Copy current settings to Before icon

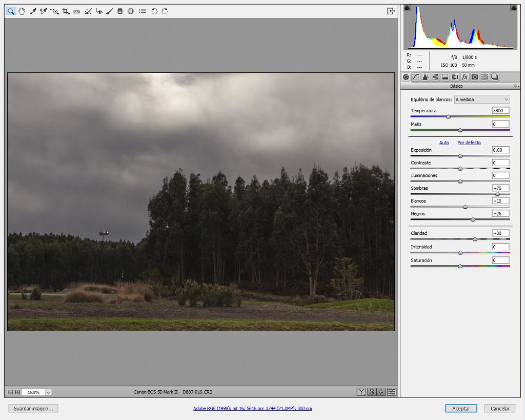click(x=381, y=392)
